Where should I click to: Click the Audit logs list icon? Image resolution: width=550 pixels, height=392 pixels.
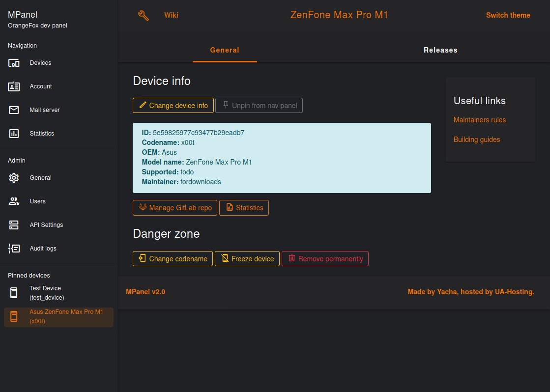point(14,249)
